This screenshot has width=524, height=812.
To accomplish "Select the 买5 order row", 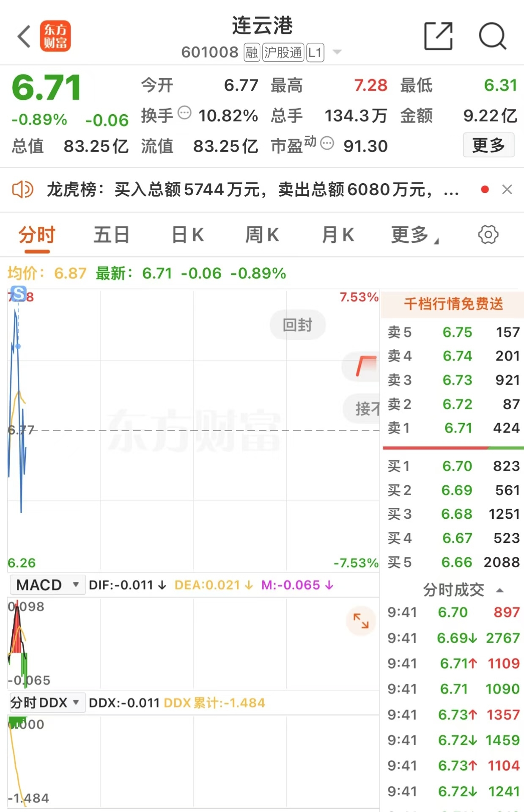I will click(x=453, y=562).
